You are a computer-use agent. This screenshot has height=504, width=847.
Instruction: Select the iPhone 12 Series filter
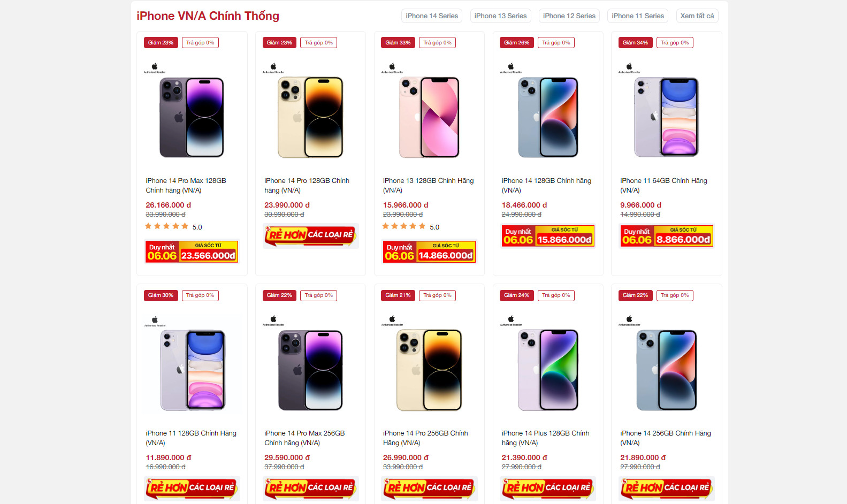(569, 16)
